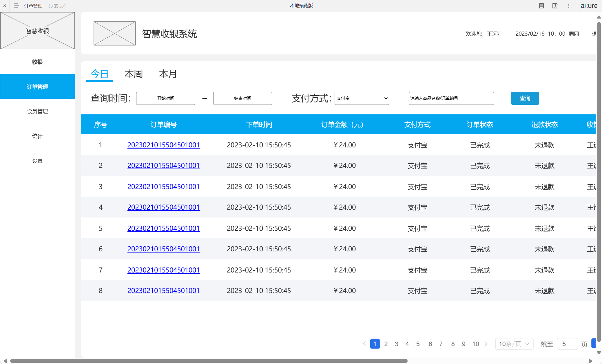
Task: Open 统计 in the sidebar
Action: point(37,136)
